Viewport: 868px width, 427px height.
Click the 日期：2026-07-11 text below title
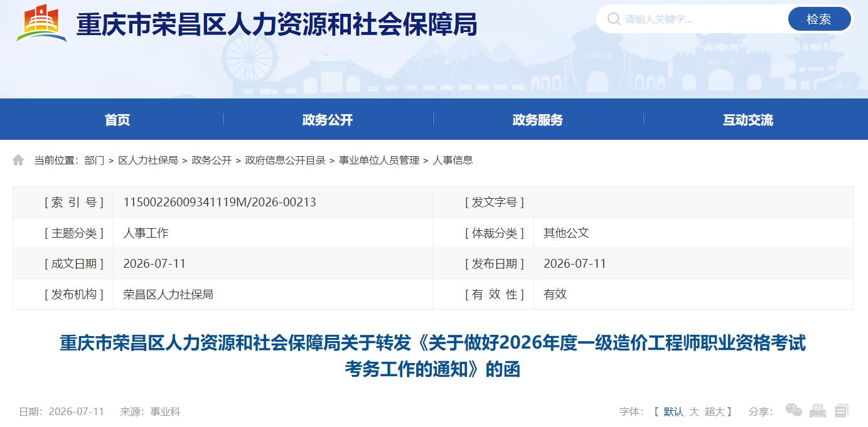61,412
